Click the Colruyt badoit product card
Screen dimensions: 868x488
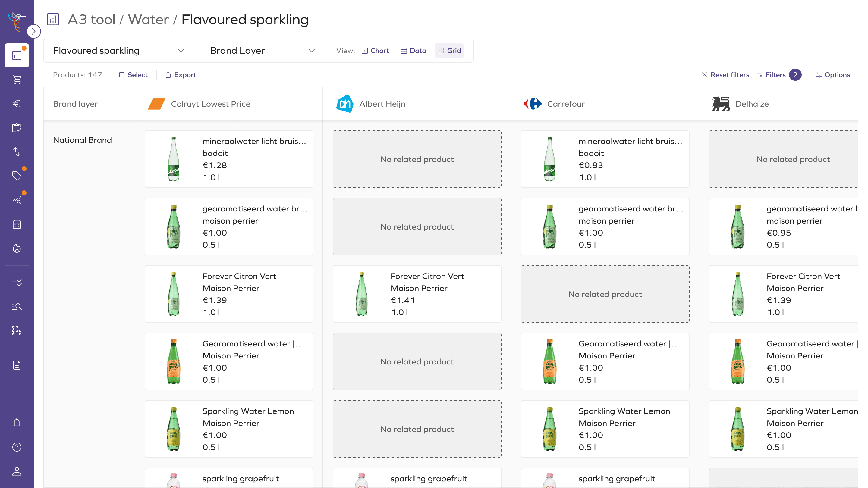pos(229,159)
